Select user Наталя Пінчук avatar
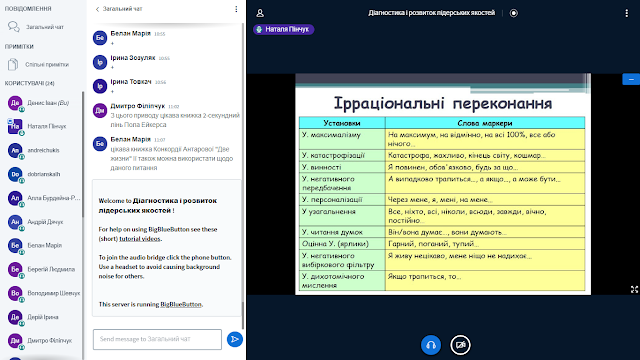The width and height of the screenshot is (640, 360). point(15,127)
